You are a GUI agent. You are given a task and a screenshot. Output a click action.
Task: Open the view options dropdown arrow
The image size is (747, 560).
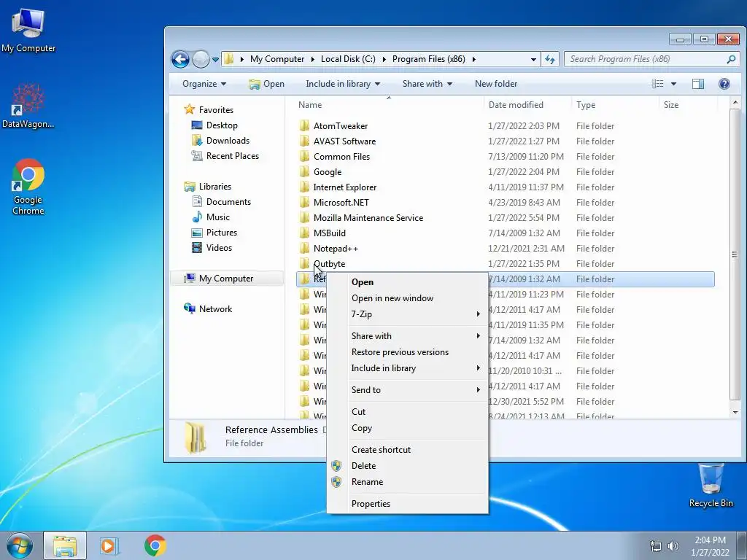pos(673,84)
